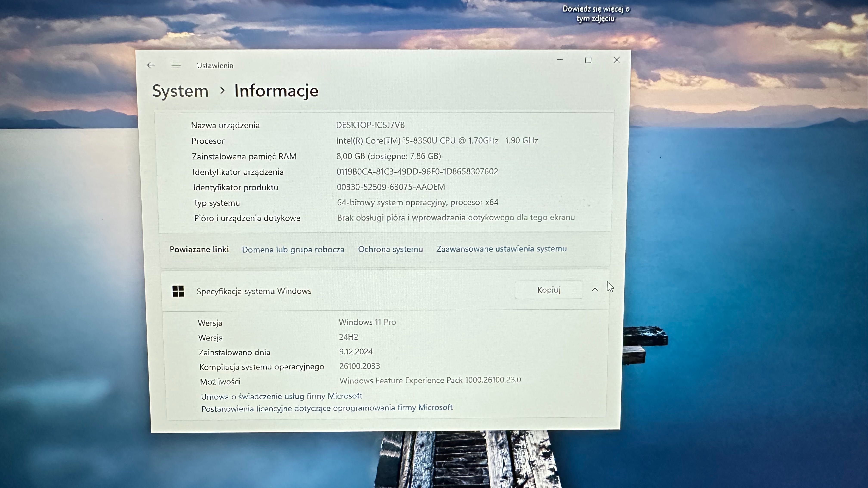The width and height of the screenshot is (868, 488).
Task: Click 'Pióro i urządzenia dotykowe' label
Action: coord(247,218)
